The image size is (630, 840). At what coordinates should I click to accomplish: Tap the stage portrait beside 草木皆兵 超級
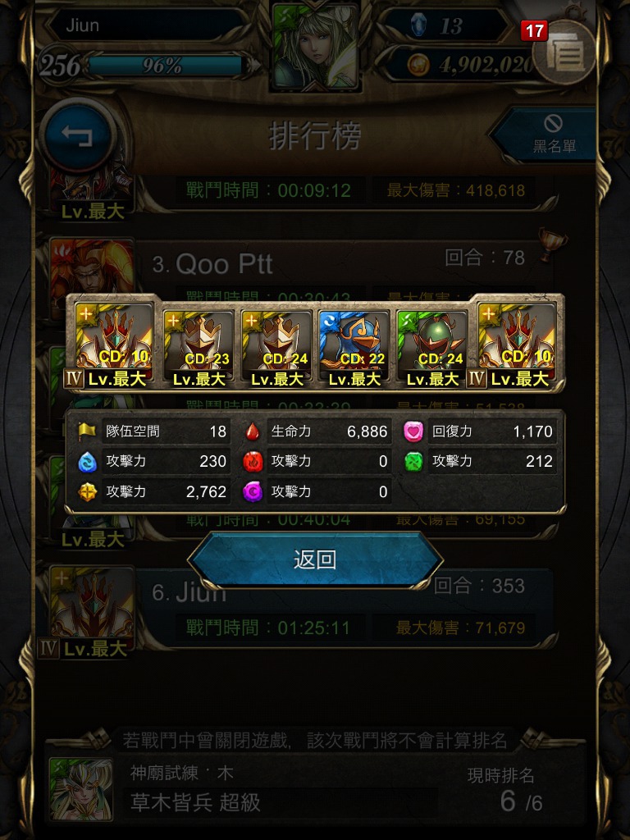(81, 789)
